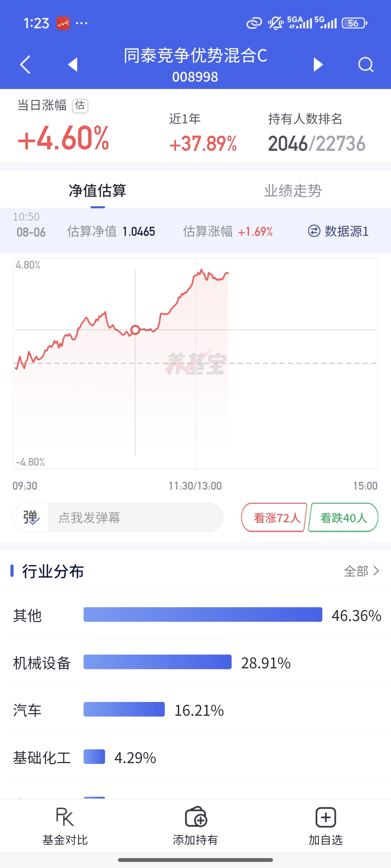Go back using the top-left chevron
This screenshot has width=391, height=868.
point(25,65)
